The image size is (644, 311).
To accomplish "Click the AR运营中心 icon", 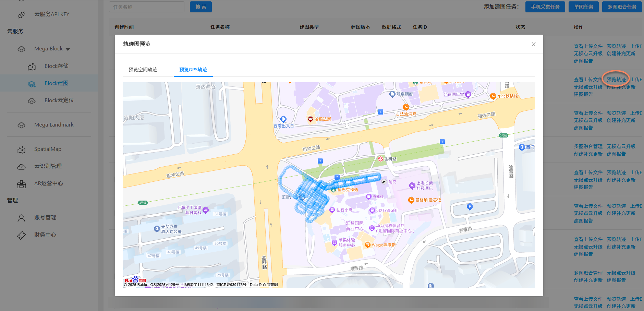I will (21, 184).
